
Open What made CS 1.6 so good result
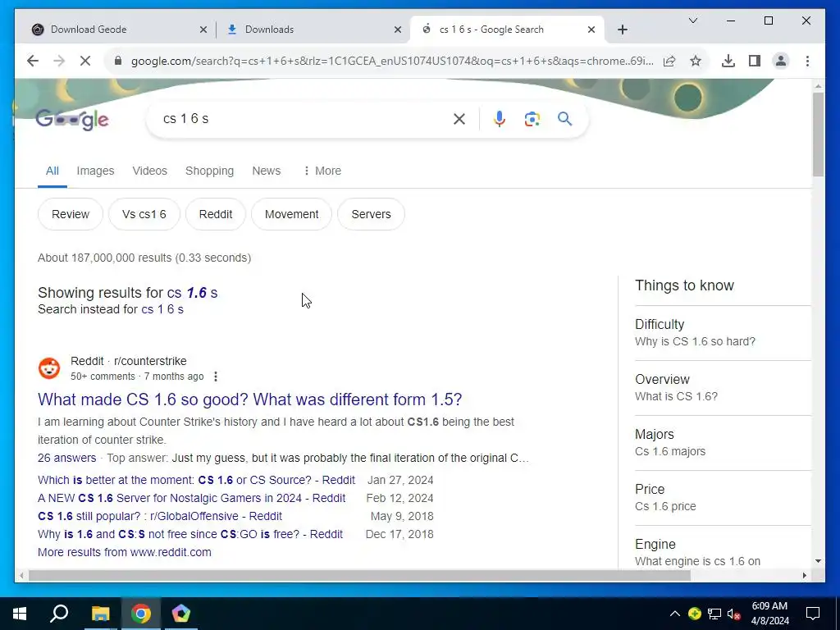click(249, 399)
